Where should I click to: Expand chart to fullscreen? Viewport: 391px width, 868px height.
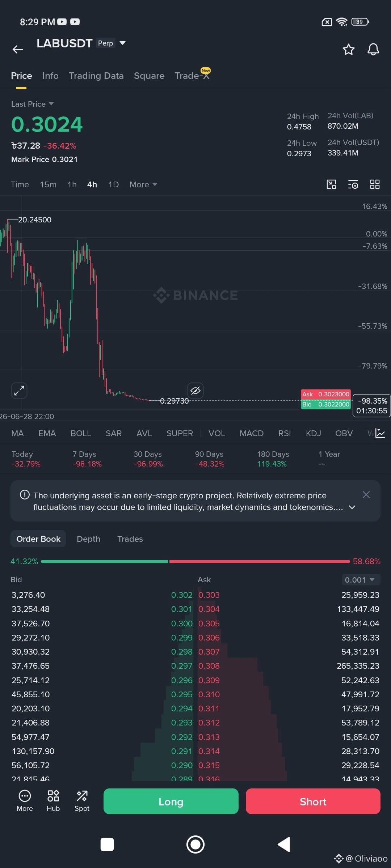[19, 391]
